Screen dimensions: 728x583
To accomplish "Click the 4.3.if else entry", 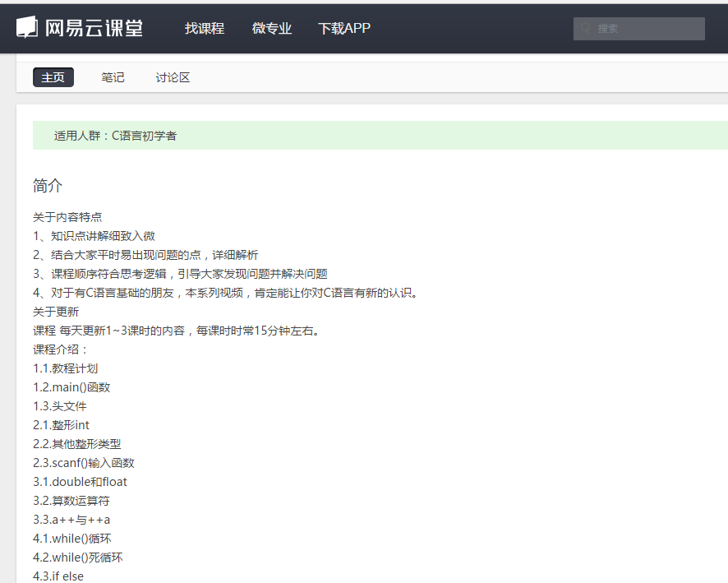I will 58,576.
